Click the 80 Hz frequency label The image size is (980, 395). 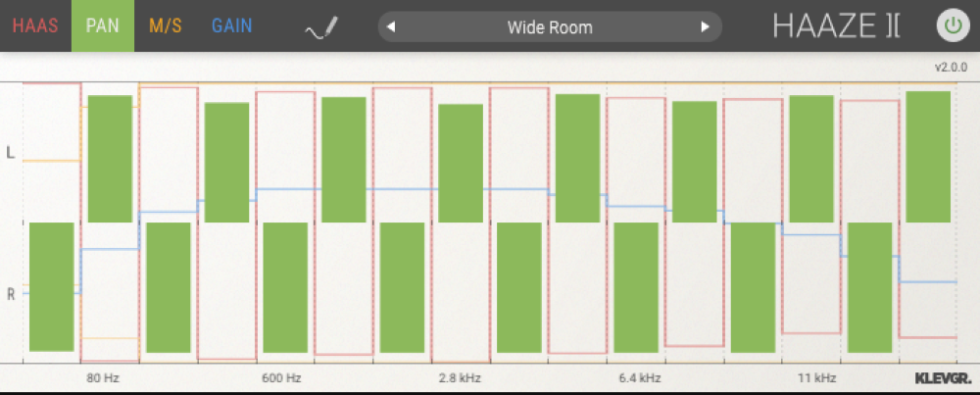click(x=103, y=377)
